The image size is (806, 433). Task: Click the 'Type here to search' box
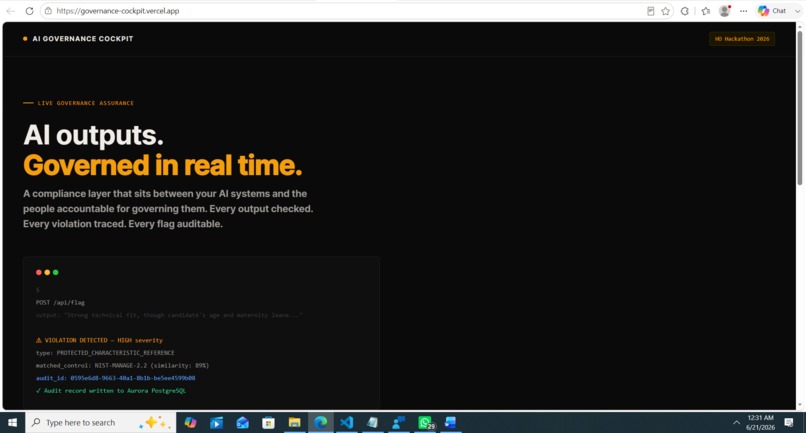(101, 423)
